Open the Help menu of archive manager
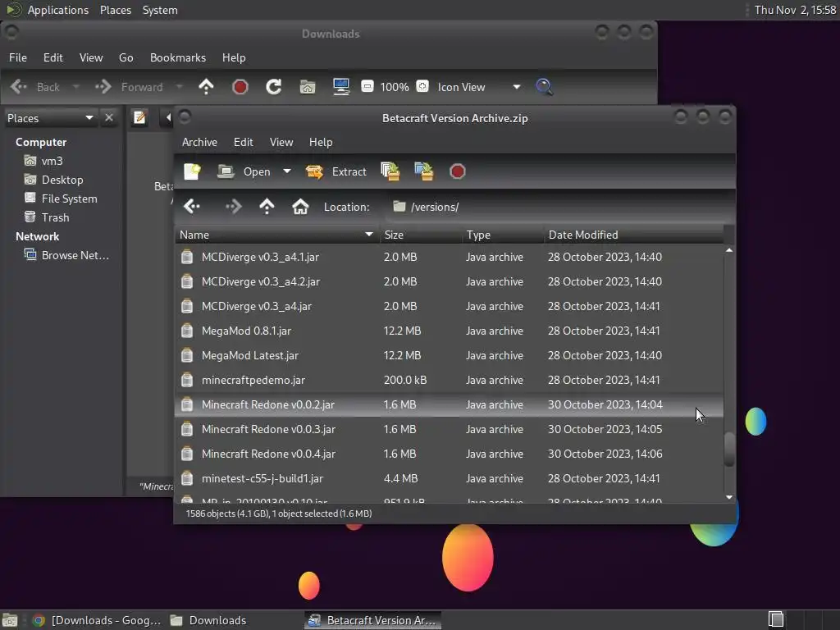 pyautogui.click(x=321, y=142)
